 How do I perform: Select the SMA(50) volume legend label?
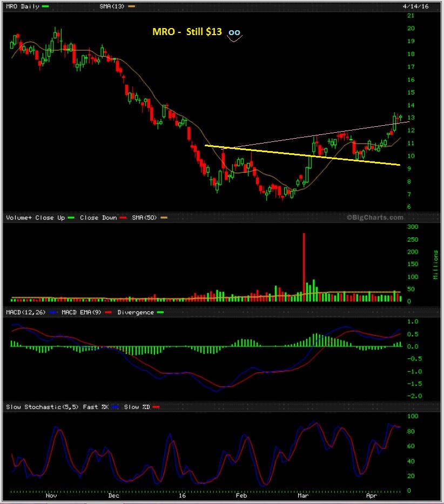tap(144, 217)
